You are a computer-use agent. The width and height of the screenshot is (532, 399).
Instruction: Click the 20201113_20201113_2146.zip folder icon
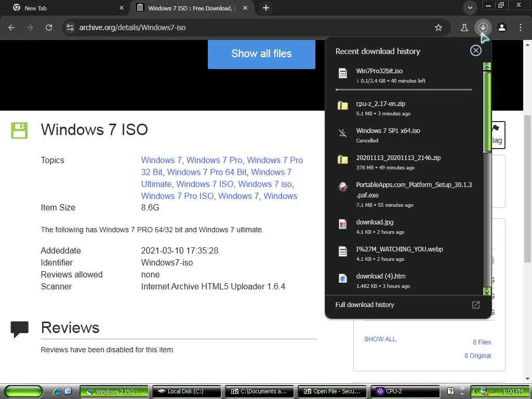coord(343,159)
